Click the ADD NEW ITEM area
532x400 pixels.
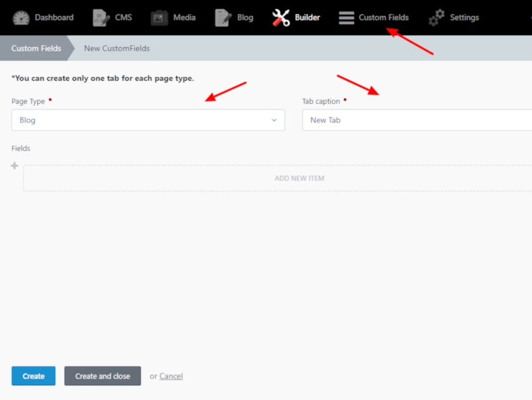tap(277, 178)
